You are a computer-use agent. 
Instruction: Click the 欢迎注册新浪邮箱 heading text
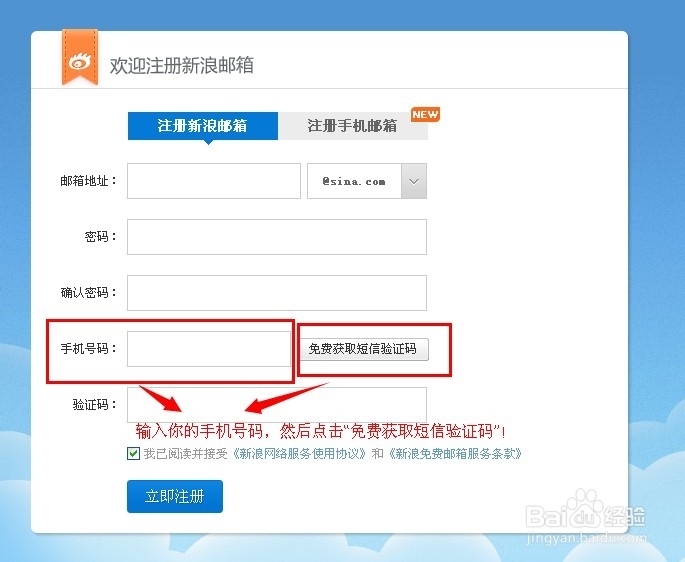point(181,66)
